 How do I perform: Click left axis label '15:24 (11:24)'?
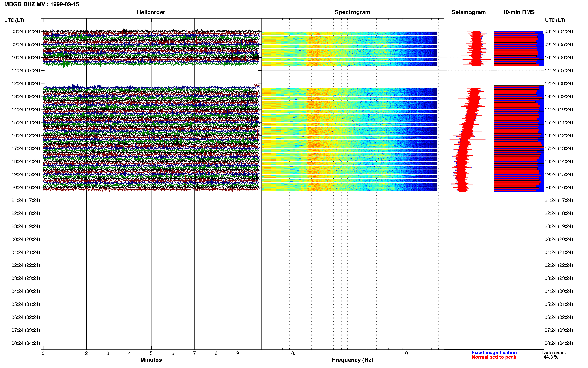point(26,122)
